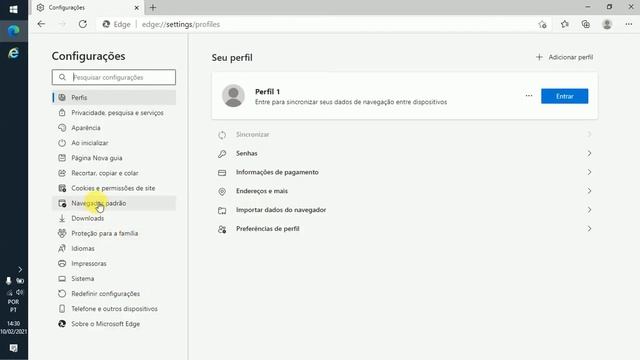This screenshot has width=640, height=360.
Task: Go back with the browser back arrow
Action: 41,24
